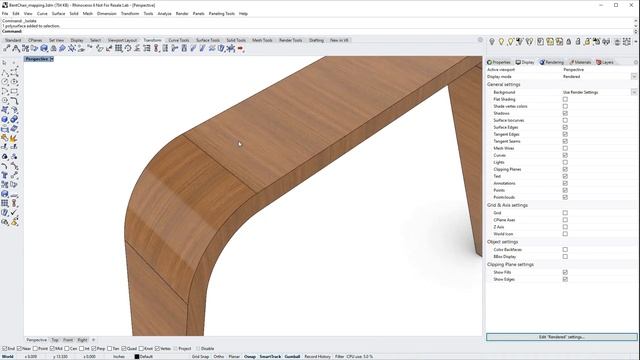Click the first yellow light bulb icon
Viewport: 640px width, 360px height.
pyautogui.click(x=501, y=41)
